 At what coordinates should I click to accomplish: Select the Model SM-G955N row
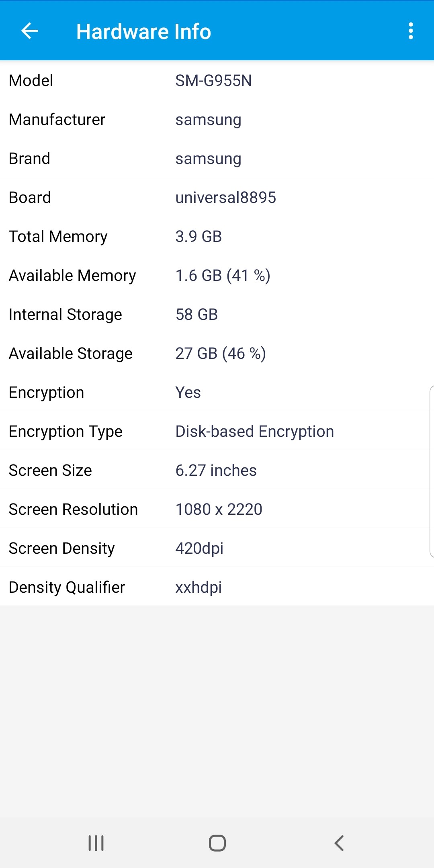[217, 80]
